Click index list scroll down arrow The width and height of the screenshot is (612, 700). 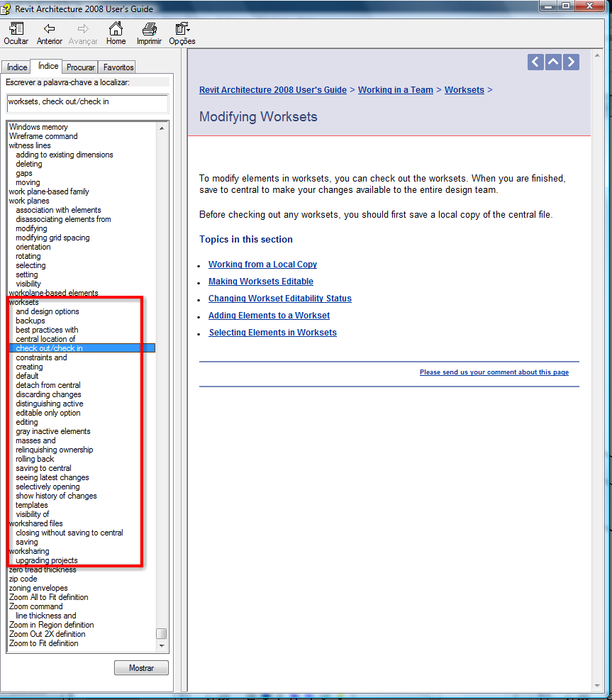[162, 645]
